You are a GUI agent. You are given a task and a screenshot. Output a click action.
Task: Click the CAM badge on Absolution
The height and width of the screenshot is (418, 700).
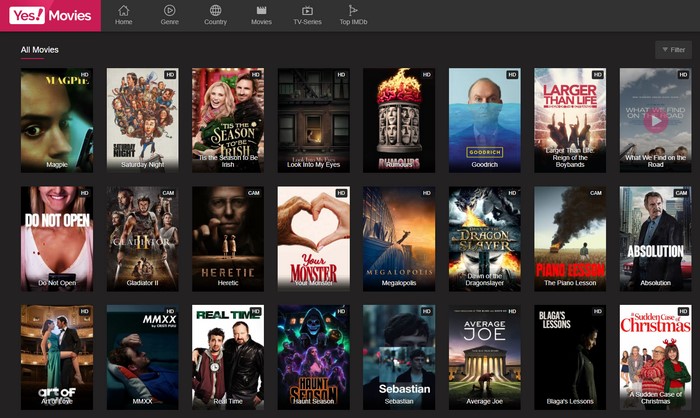click(x=681, y=193)
